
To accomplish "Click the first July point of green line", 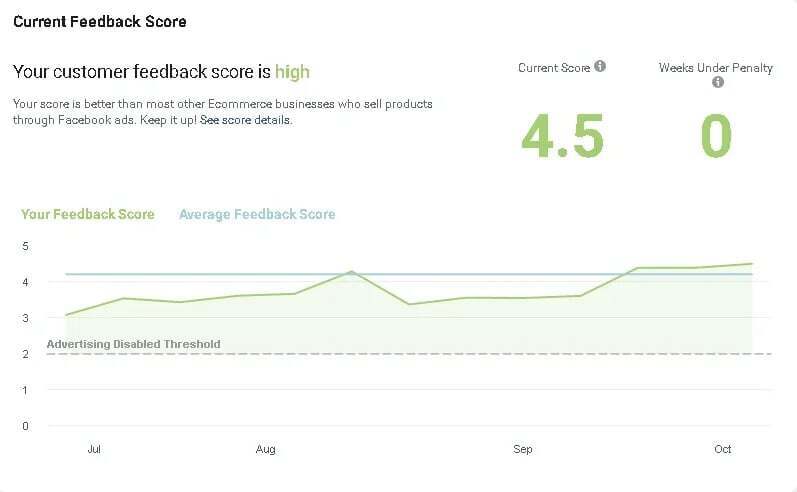I will 66,315.
